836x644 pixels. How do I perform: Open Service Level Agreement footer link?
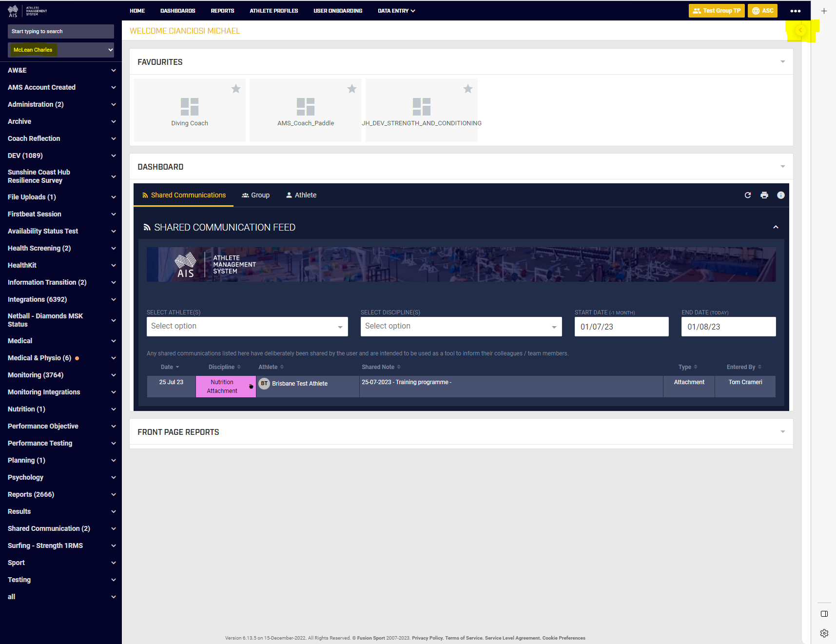pos(512,638)
